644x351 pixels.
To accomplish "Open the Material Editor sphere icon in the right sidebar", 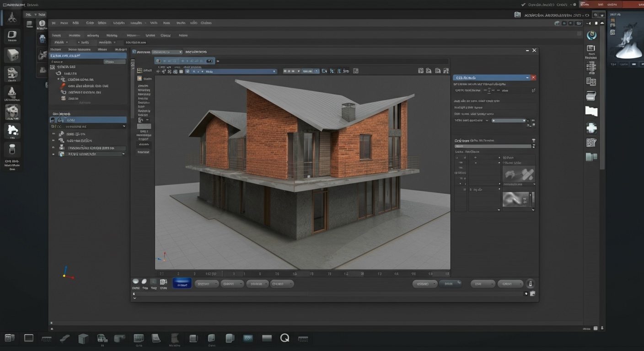I will point(591,34).
